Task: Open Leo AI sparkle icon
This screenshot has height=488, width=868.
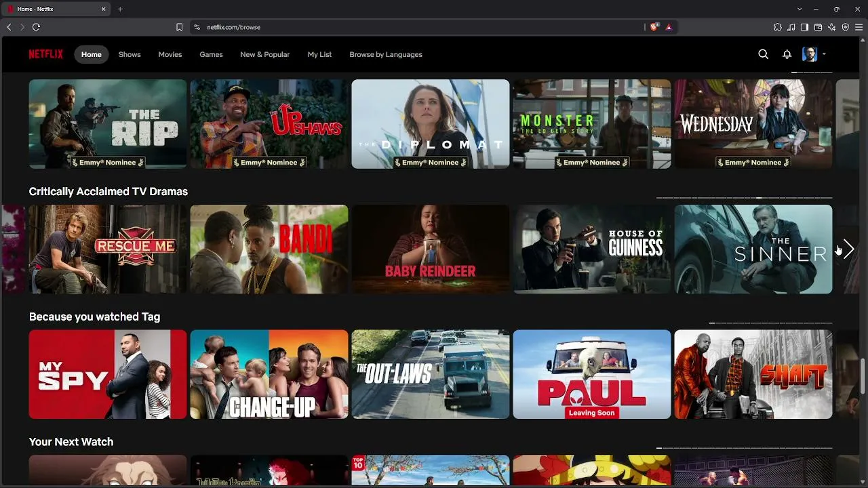Action: point(832,27)
